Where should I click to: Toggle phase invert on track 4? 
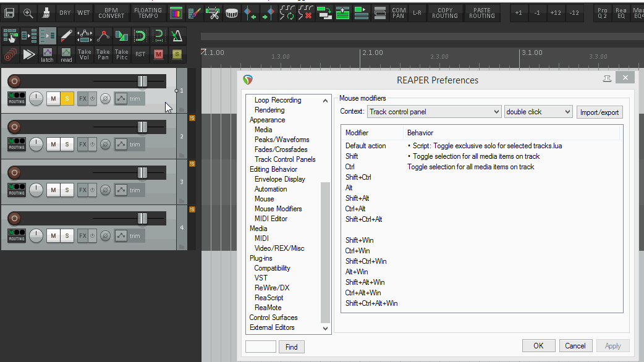tap(106, 235)
